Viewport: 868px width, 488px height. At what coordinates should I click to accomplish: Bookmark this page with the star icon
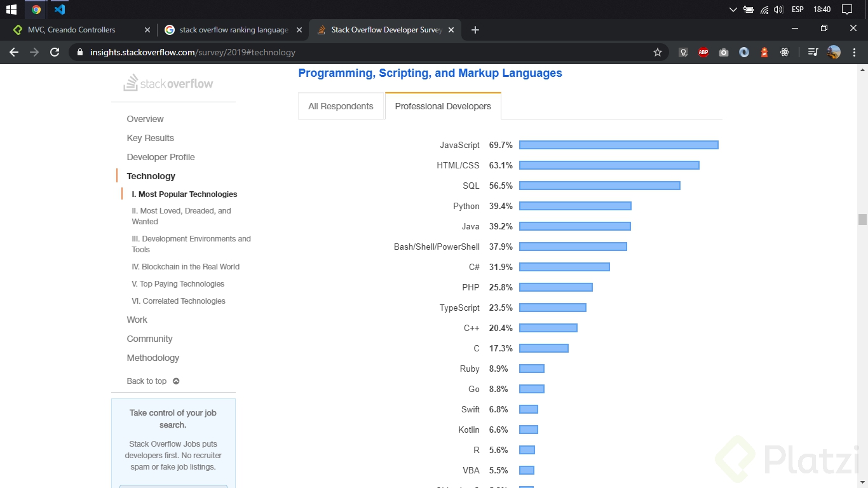pos(658,52)
